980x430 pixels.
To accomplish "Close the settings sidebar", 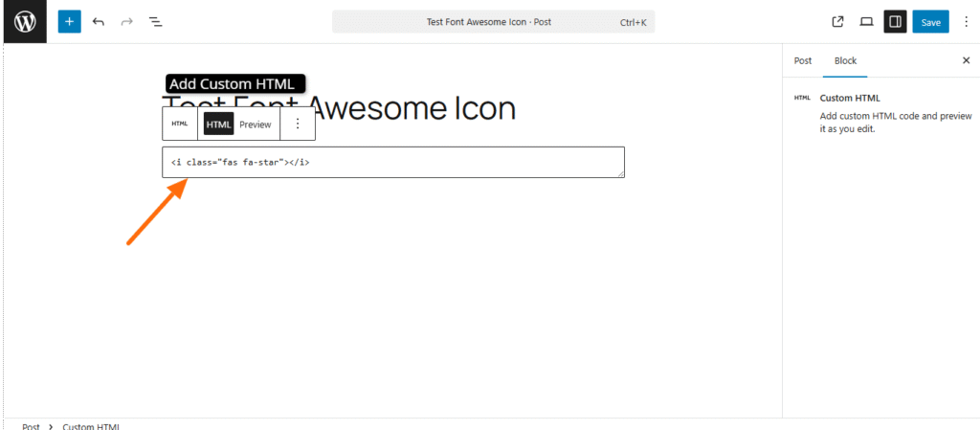I will coord(966,60).
